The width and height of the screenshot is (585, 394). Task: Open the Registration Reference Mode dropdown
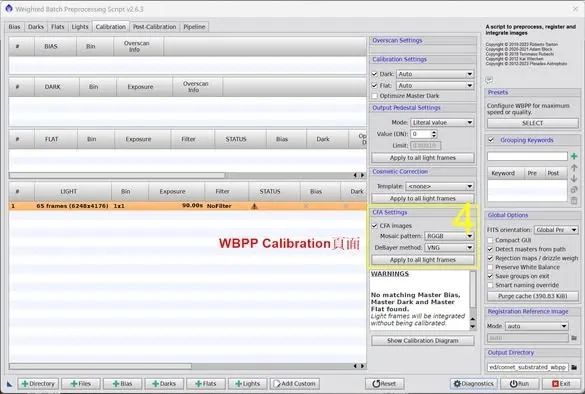pyautogui.click(x=536, y=326)
